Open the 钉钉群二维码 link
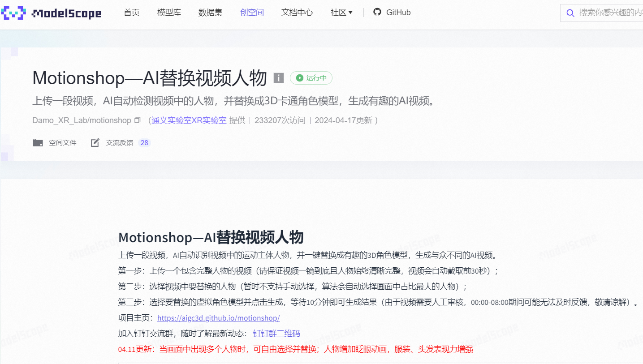 [x=276, y=333]
